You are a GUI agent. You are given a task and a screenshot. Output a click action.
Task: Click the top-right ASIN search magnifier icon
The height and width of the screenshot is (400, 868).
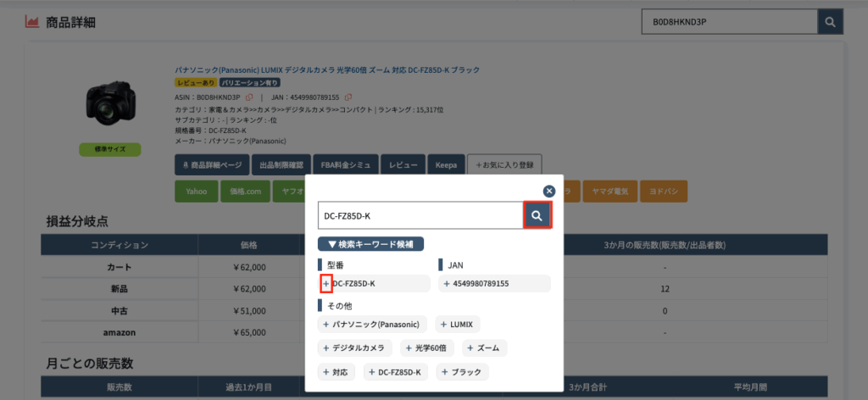[x=830, y=22]
